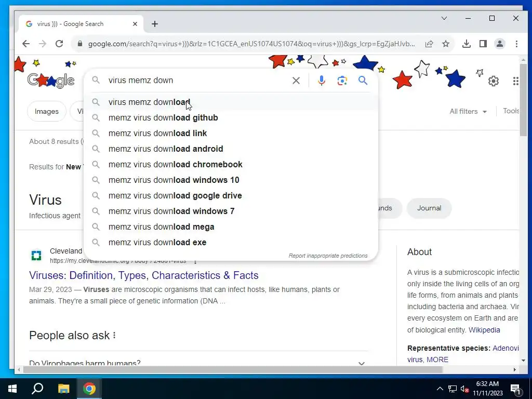Open network status tray icon
Screen dimensions: 532x399
[x=453, y=389]
